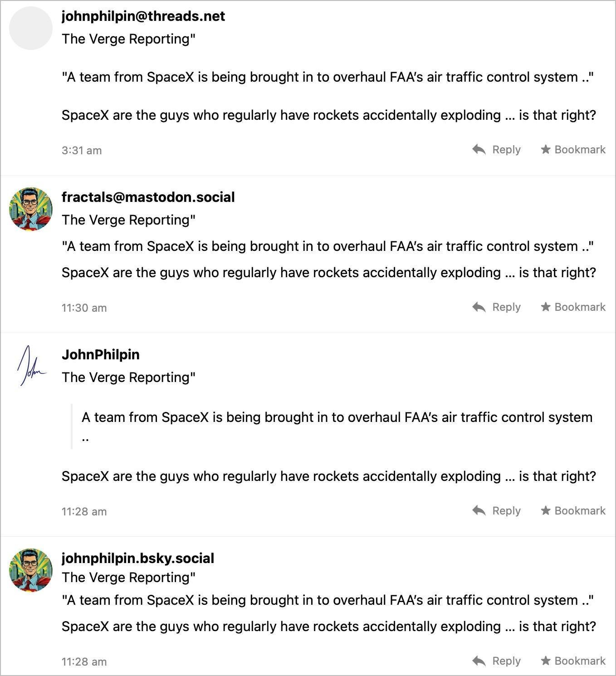Viewport: 616px width, 676px height.
Task: Click reply arrow icon on fractals@mastodon.social post
Action: click(479, 307)
